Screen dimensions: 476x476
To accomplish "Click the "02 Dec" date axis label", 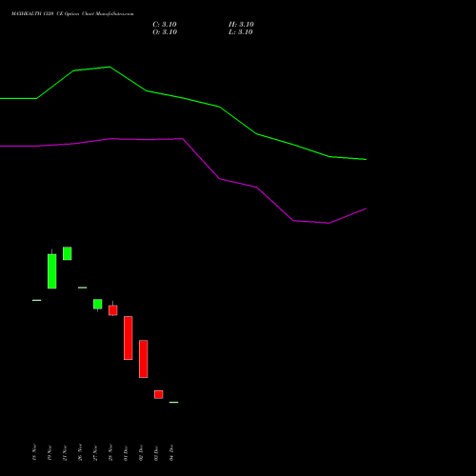I will 141,453.
